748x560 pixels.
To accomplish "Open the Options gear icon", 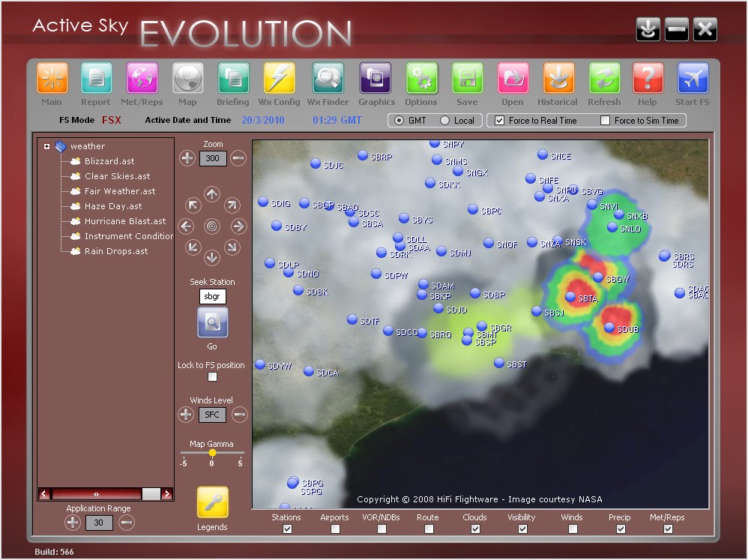I will [x=422, y=78].
